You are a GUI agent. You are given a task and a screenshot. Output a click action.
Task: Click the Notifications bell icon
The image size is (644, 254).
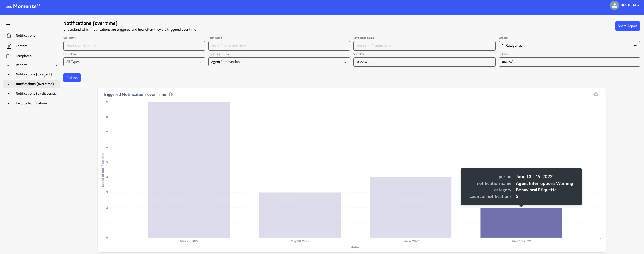9,36
